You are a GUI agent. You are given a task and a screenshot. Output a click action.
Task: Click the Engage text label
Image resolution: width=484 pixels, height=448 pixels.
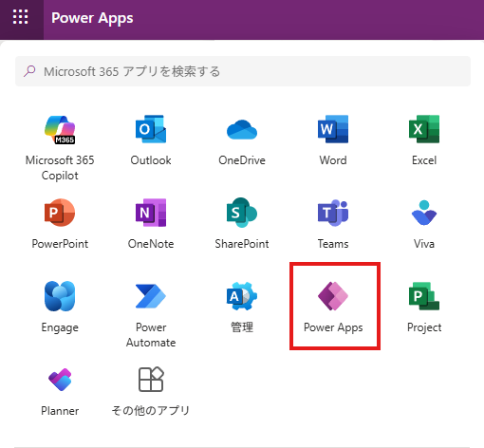60,327
